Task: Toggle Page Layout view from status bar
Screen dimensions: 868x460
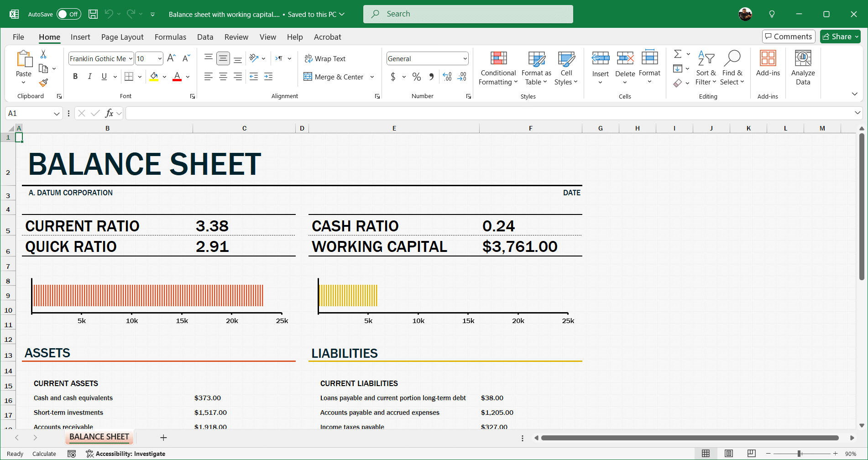Action: [728, 453]
